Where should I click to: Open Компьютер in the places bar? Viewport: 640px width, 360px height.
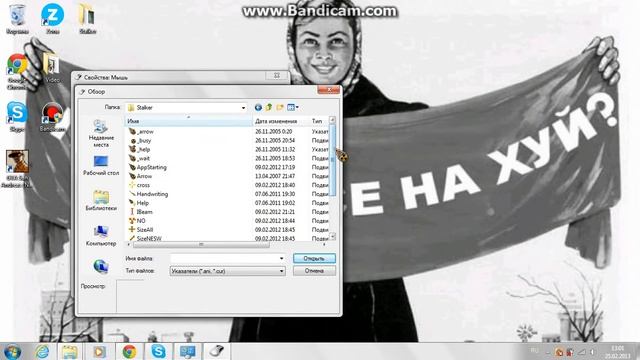(x=101, y=236)
